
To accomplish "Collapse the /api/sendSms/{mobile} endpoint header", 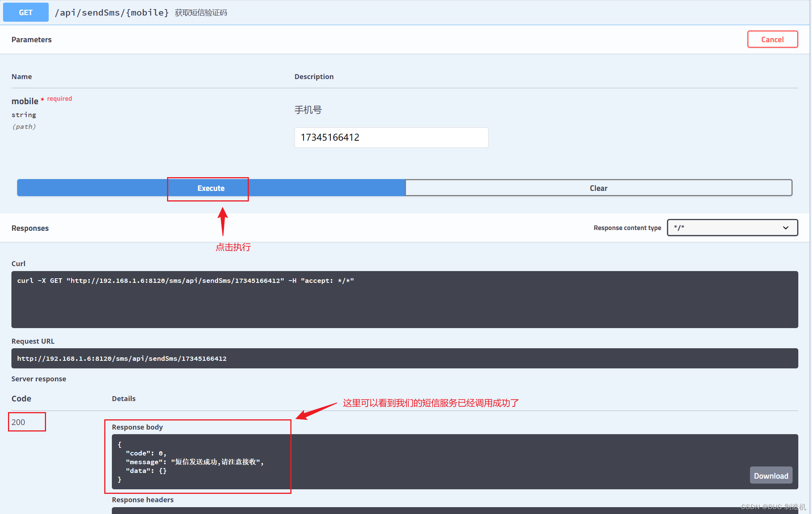I will coord(112,13).
